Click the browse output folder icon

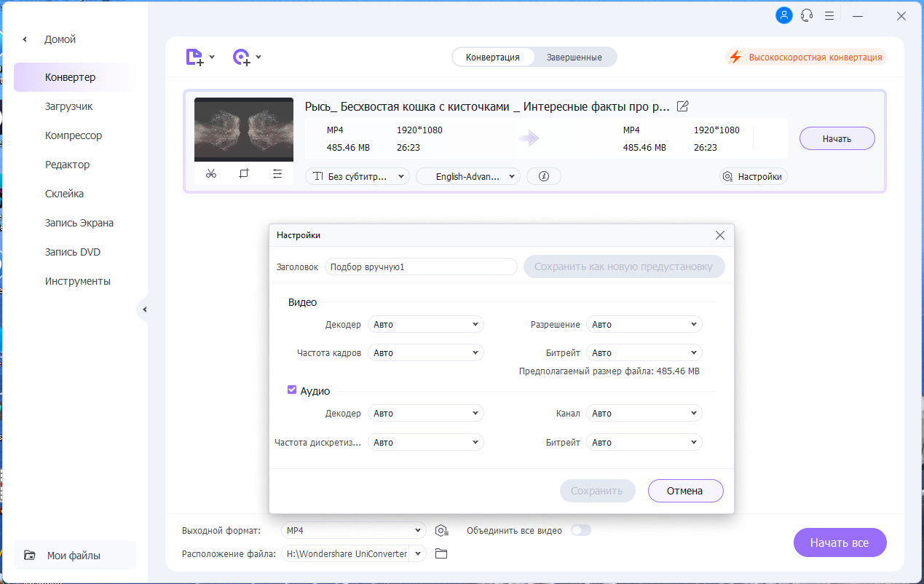441,553
